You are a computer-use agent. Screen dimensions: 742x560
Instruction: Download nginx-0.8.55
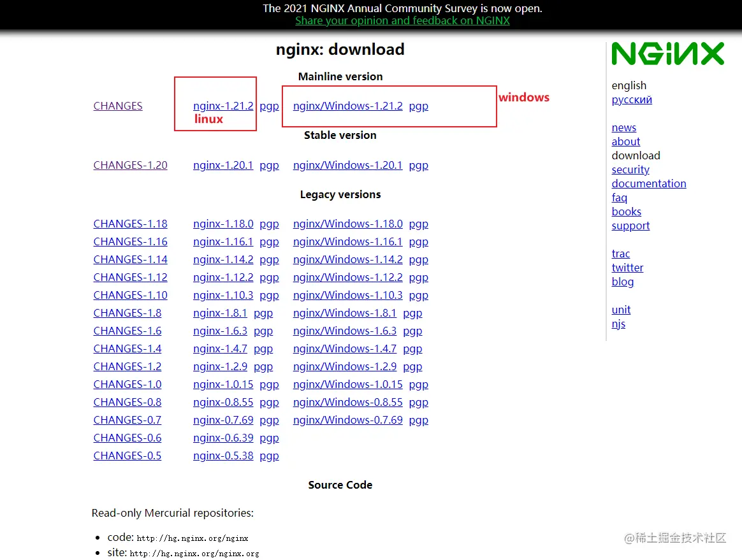click(x=223, y=402)
